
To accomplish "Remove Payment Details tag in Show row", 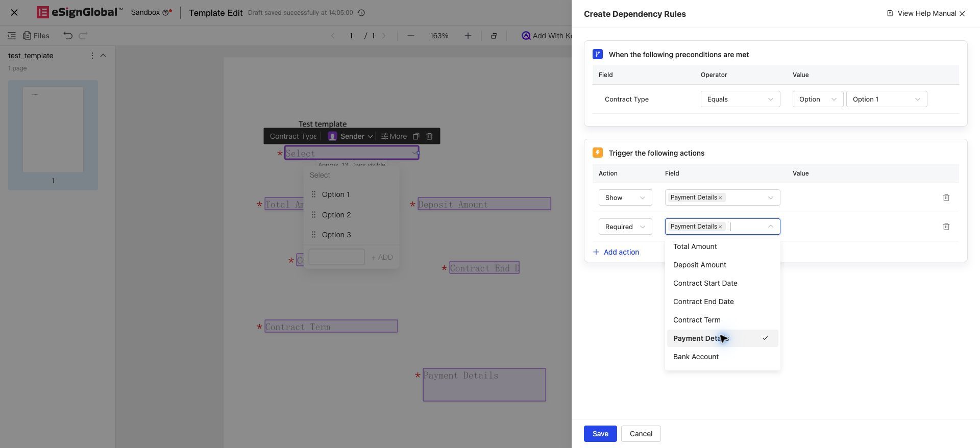I will click(720, 197).
